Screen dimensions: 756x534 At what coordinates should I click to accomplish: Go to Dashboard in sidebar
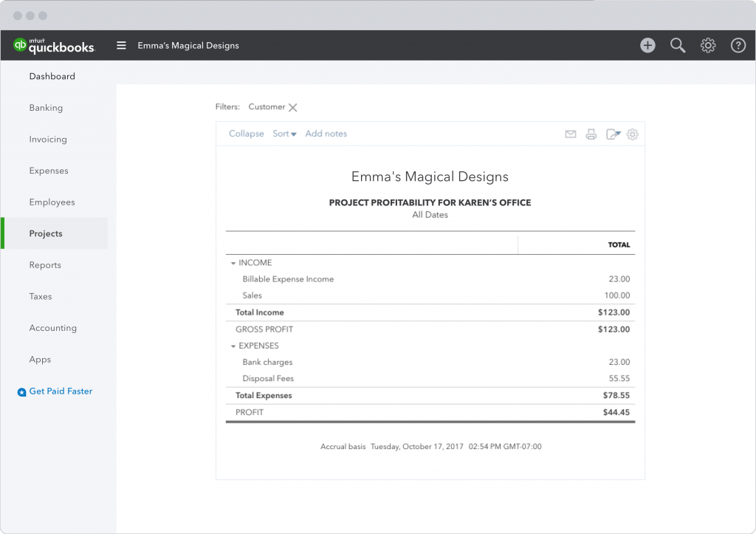click(52, 76)
